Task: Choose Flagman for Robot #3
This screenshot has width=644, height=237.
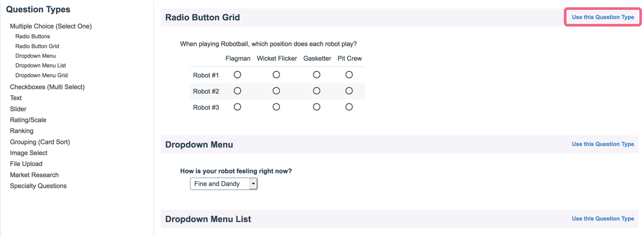Action: 238,107
